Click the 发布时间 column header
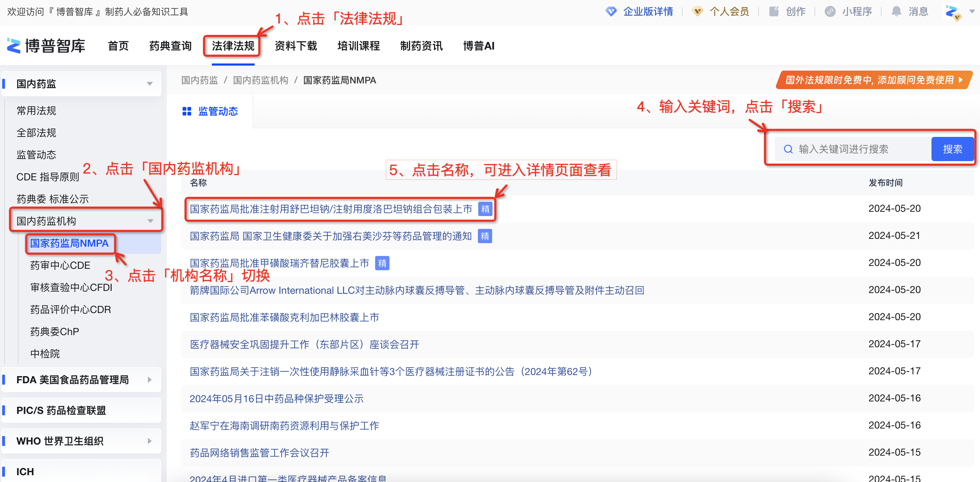This screenshot has height=482, width=980. click(885, 183)
